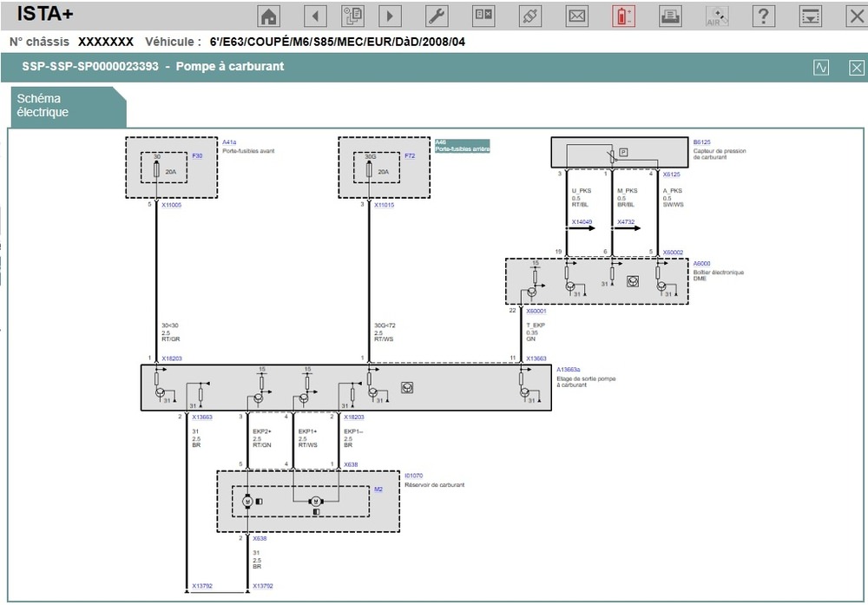Go to the ISTA+ home screen
868x605 pixels.
(269, 16)
